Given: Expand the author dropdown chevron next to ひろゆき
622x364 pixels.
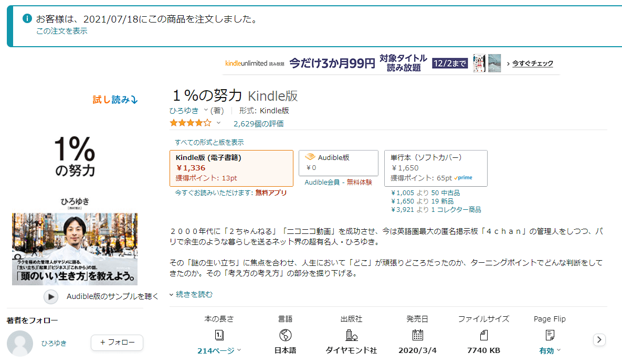Looking at the screenshot, I should 206,110.
